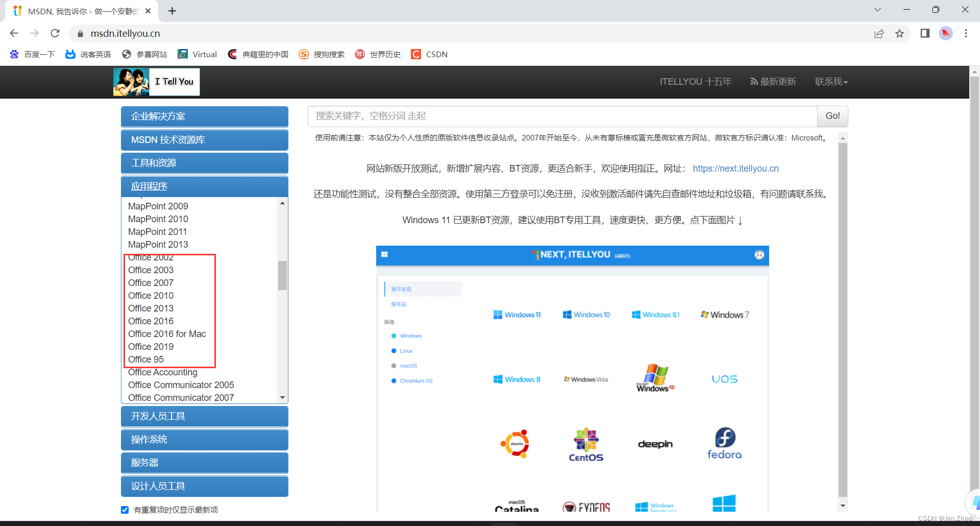Select MapPoint 2013 in list
The height and width of the screenshot is (526, 980).
pos(158,245)
